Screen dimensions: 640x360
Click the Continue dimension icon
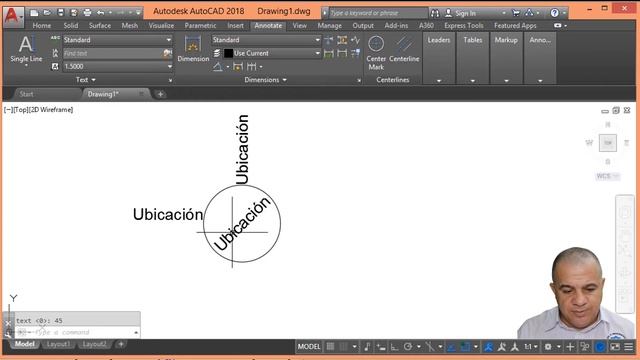click(251, 67)
